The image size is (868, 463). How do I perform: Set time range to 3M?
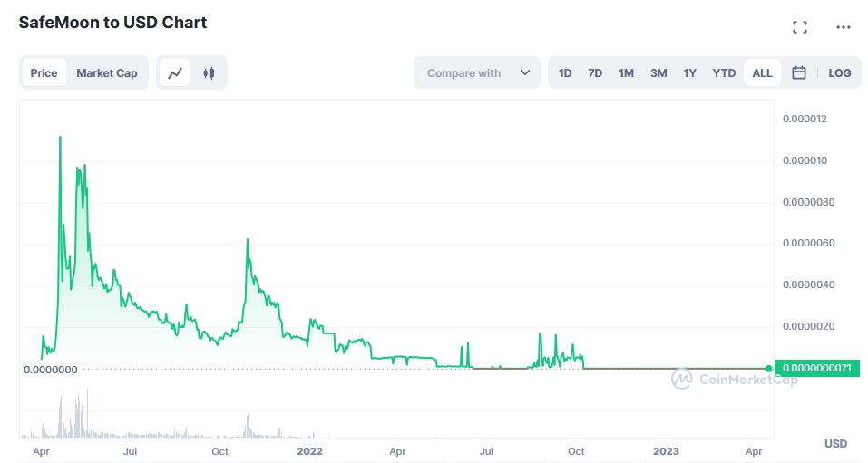pos(658,73)
